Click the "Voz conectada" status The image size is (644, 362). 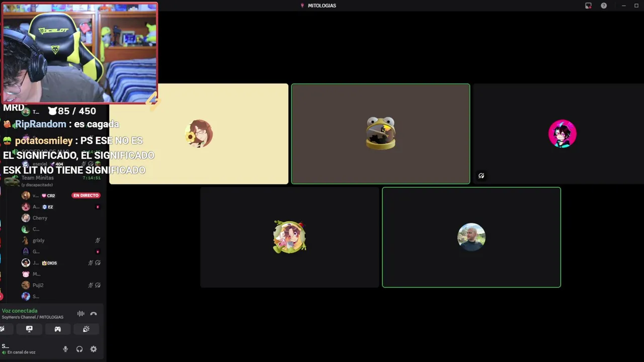tap(20, 311)
